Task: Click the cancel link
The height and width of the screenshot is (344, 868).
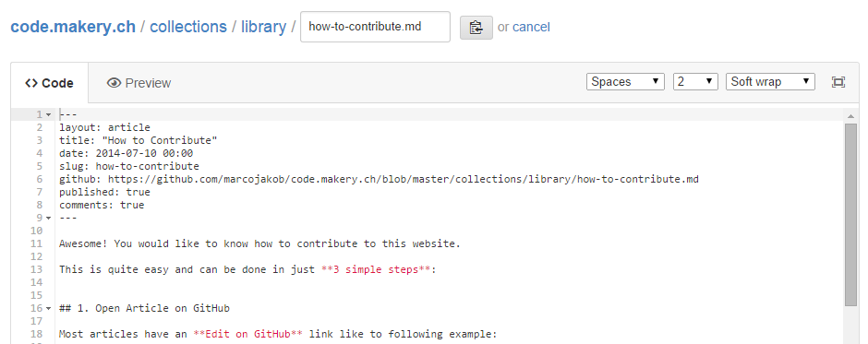Action: point(531,27)
